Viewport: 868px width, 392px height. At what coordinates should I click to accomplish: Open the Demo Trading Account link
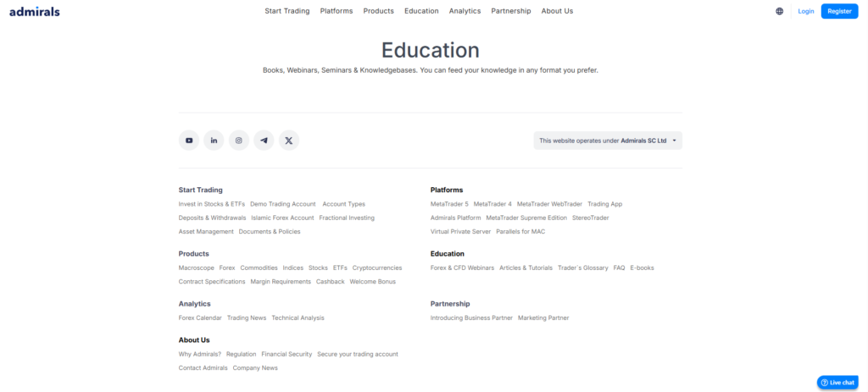pos(282,204)
